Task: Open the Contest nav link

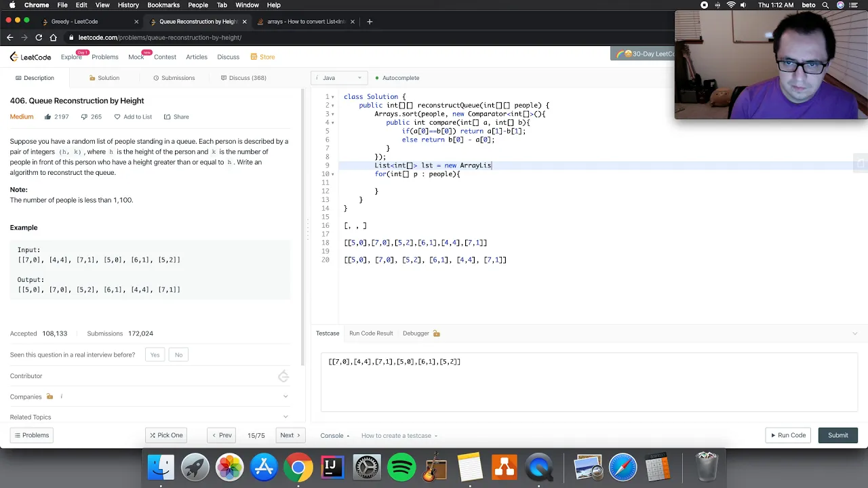Action: 165,57
